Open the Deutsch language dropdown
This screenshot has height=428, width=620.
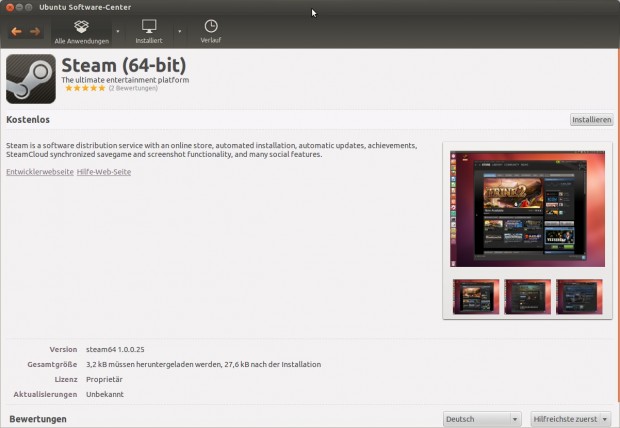click(482, 419)
